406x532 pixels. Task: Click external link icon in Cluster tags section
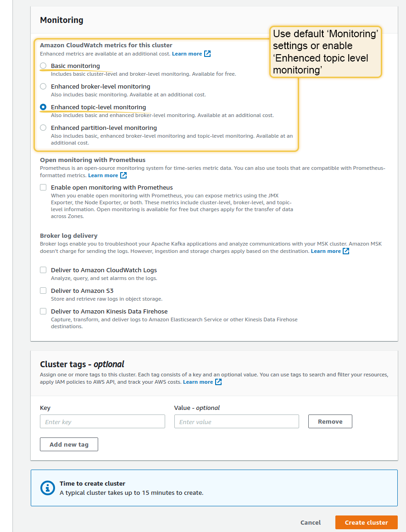pos(218,382)
